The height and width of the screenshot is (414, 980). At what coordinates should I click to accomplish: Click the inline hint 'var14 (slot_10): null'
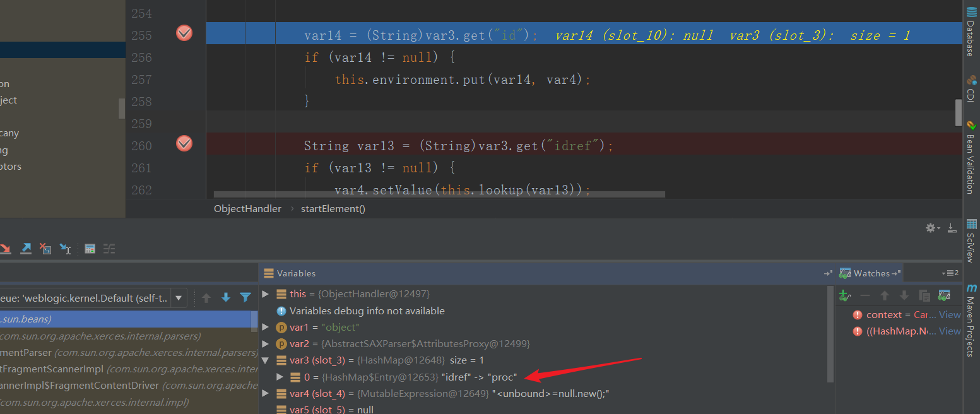[x=634, y=35]
